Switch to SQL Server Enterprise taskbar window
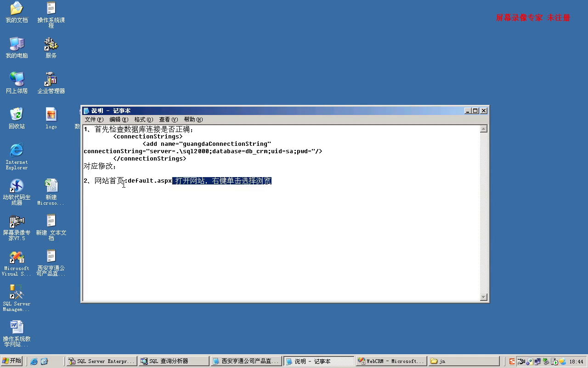 click(x=102, y=362)
